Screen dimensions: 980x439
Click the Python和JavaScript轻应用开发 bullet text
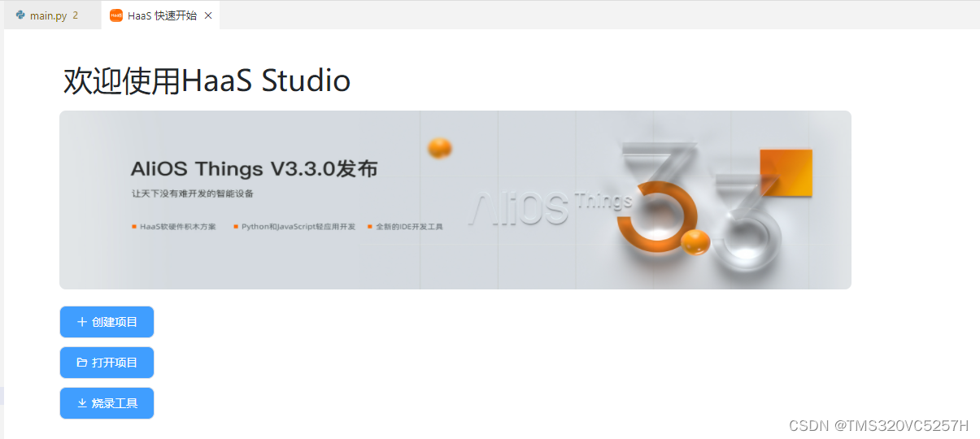click(x=298, y=227)
